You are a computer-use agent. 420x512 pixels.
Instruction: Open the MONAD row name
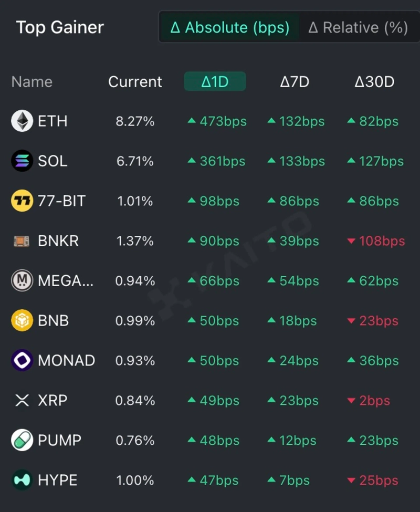pos(66,361)
